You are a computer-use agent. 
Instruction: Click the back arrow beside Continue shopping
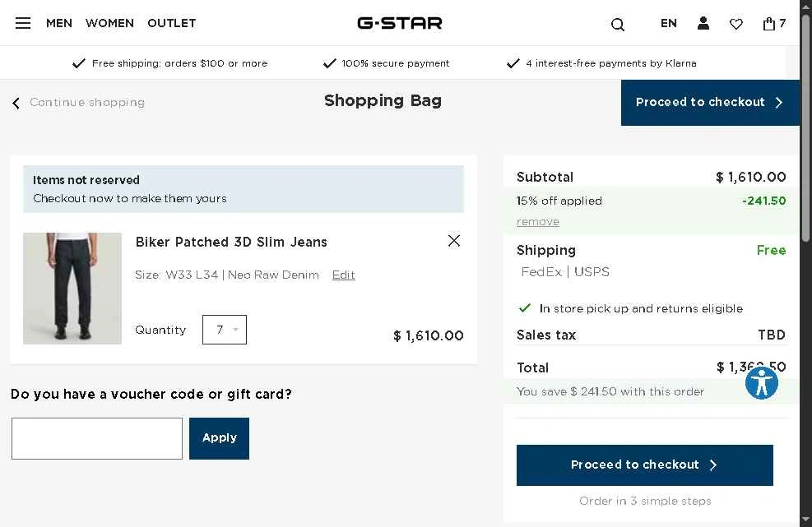[16, 103]
